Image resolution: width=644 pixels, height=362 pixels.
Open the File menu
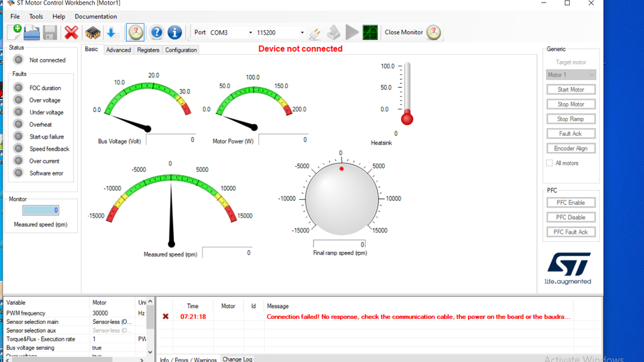click(15, 16)
